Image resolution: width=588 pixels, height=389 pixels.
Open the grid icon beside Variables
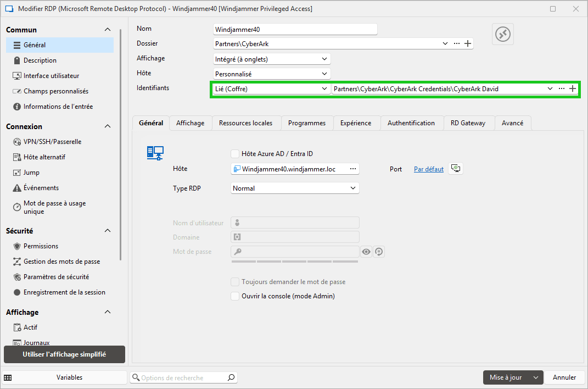[x=8, y=377]
